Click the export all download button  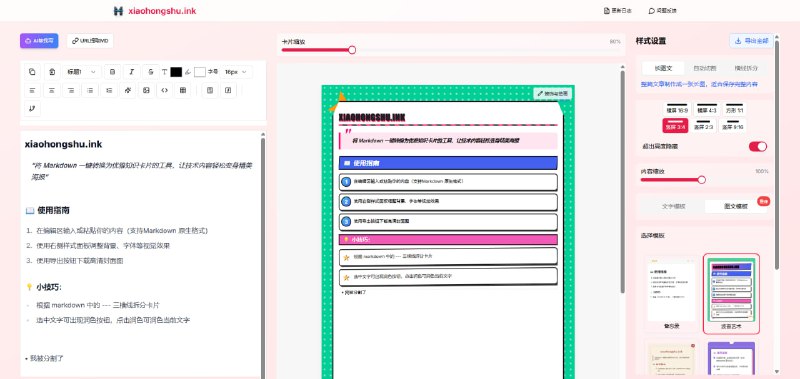pos(752,41)
